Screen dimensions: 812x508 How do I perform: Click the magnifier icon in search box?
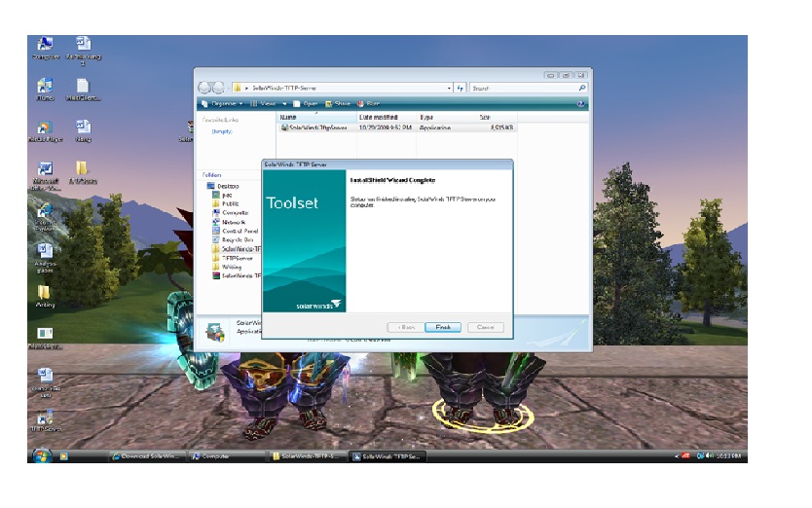click(582, 88)
